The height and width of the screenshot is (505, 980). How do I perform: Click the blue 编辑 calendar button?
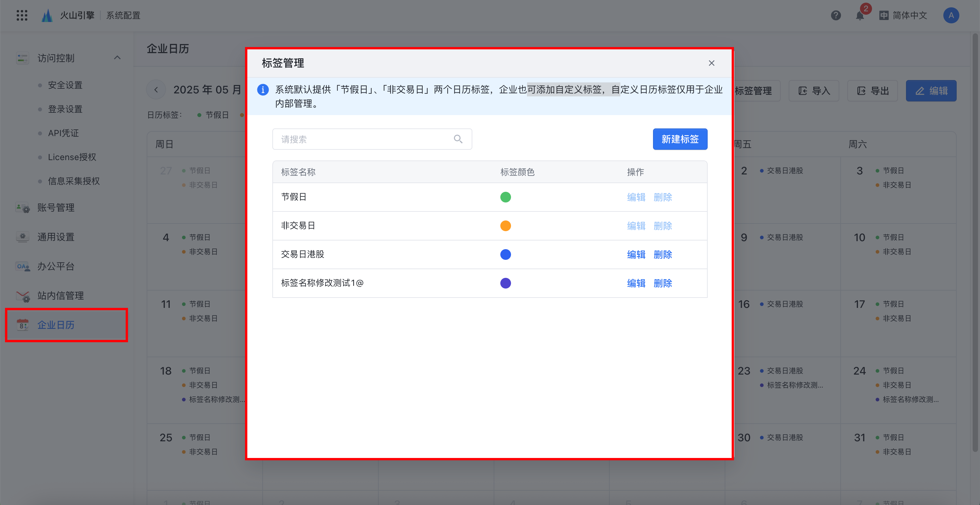(931, 91)
